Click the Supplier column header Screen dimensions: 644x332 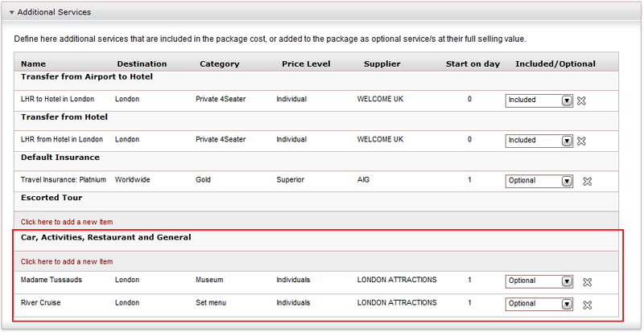coord(382,64)
